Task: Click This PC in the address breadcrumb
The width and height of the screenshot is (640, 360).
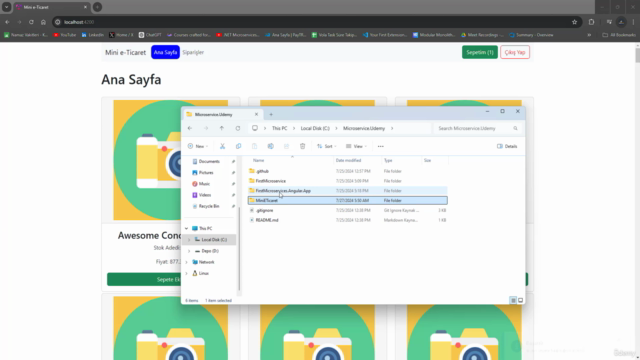Action: [x=280, y=128]
